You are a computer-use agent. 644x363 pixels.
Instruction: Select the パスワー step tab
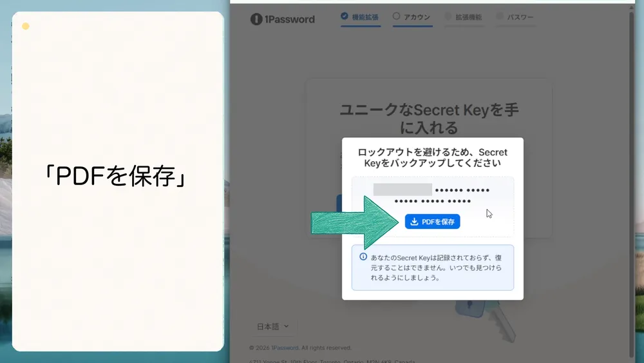pos(515,17)
